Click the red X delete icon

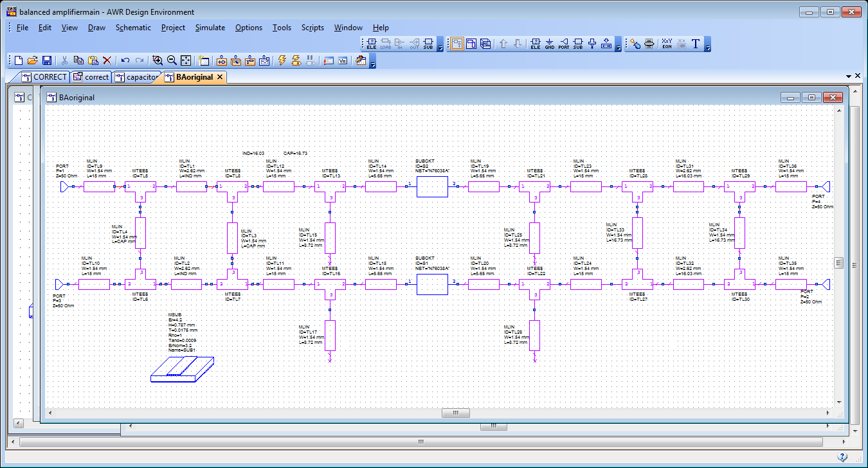click(107, 60)
